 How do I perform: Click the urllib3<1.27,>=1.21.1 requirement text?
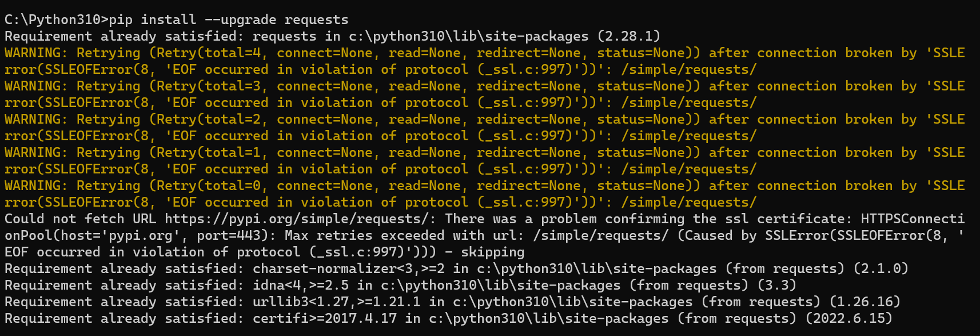(x=337, y=302)
